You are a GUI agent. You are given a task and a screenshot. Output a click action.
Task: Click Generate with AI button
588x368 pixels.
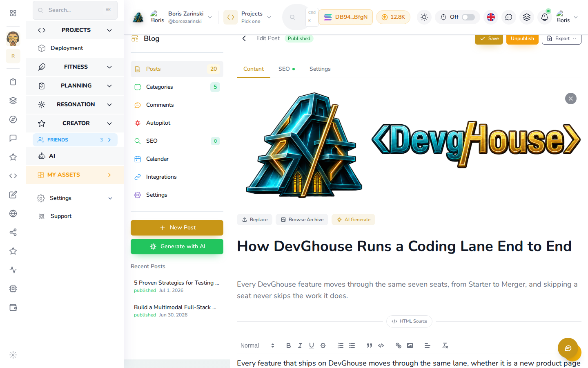click(x=177, y=247)
